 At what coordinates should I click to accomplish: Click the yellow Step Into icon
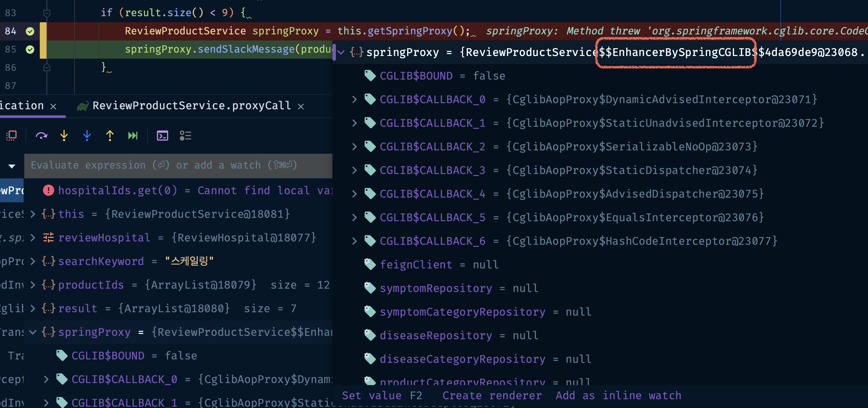(64, 136)
